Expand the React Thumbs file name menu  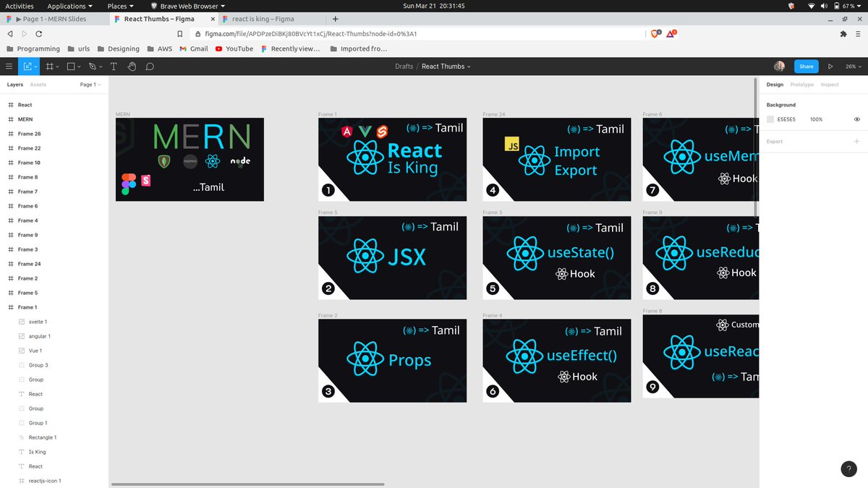click(x=446, y=67)
